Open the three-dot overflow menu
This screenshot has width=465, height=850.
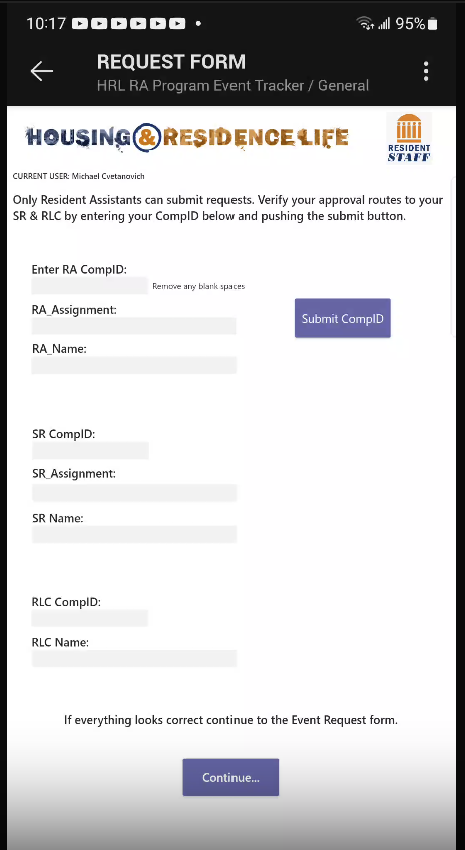coord(426,71)
